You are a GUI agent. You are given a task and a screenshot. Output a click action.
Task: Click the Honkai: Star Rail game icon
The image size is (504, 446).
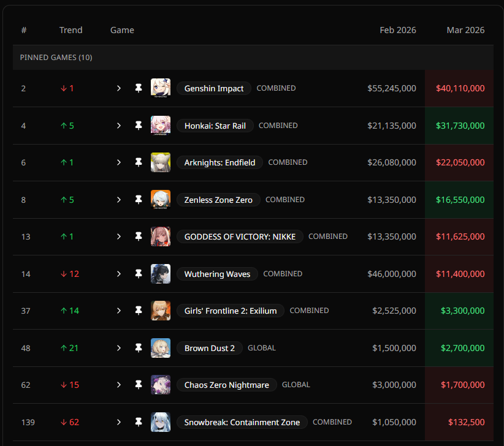tap(161, 126)
